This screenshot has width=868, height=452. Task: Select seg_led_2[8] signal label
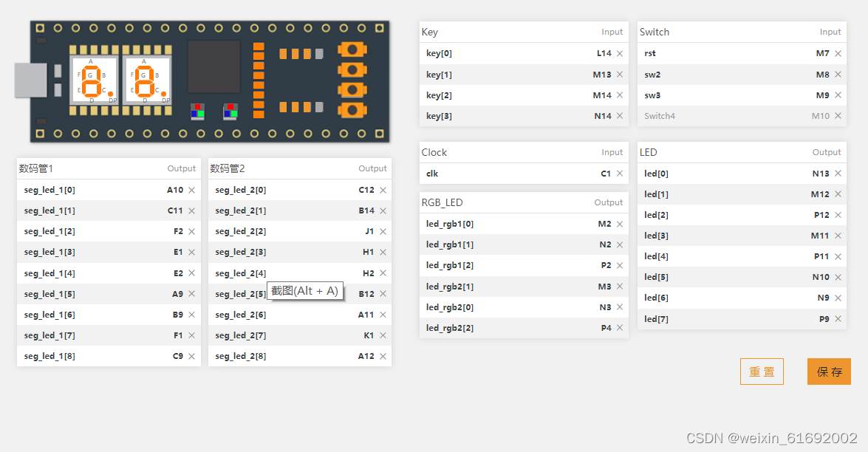[240, 356]
